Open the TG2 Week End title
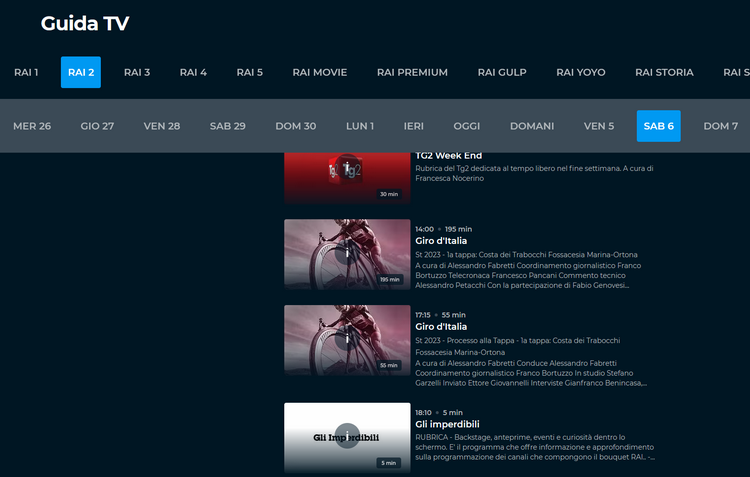Viewport: 750px width, 477px height. click(449, 156)
